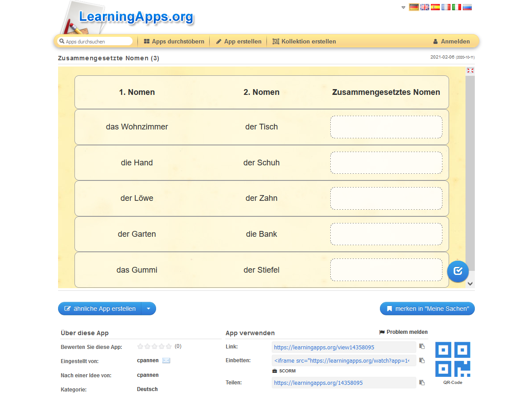Switch language using the British flag

425,7
